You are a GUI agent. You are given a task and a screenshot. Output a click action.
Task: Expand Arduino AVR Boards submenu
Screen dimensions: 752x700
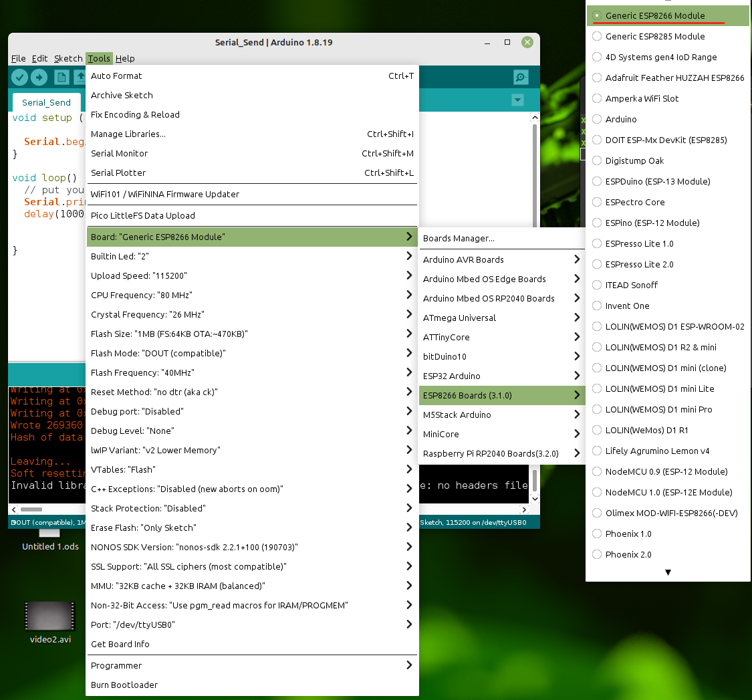[x=501, y=259]
